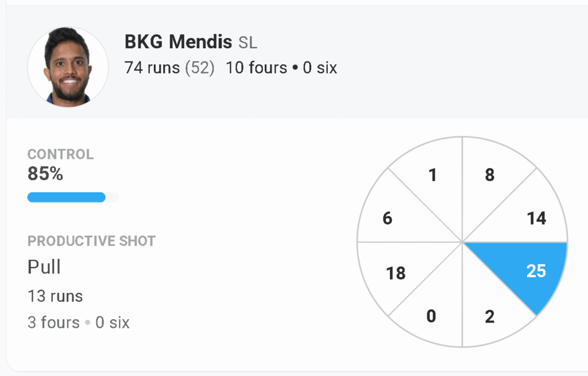Select the wagon wheel segment showing 14

tap(531, 218)
